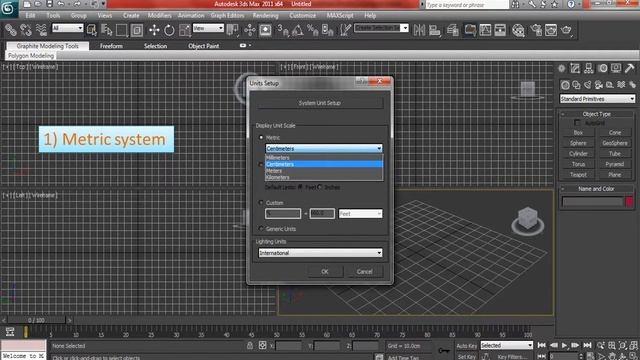Viewport: 640px width, 360px height.
Task: Open the Modifiers menu
Action: (159, 16)
